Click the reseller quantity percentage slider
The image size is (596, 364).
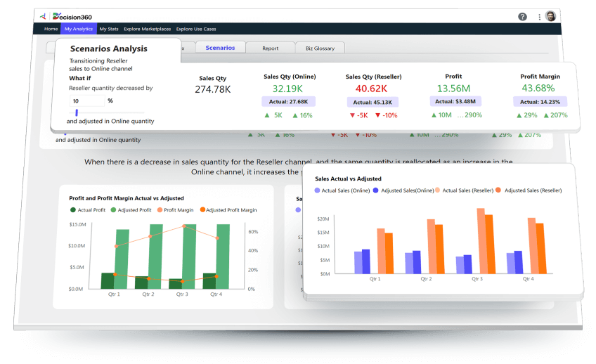coord(77,112)
